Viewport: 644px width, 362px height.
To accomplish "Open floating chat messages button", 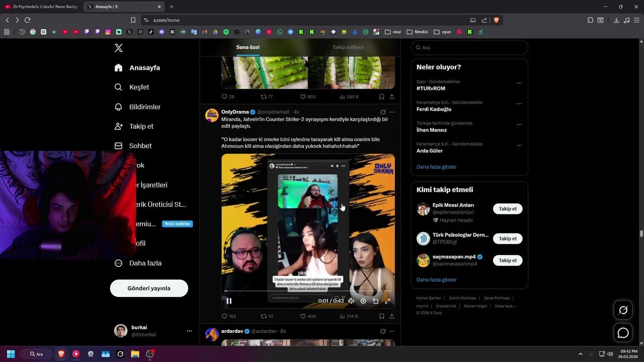I will 623,333.
